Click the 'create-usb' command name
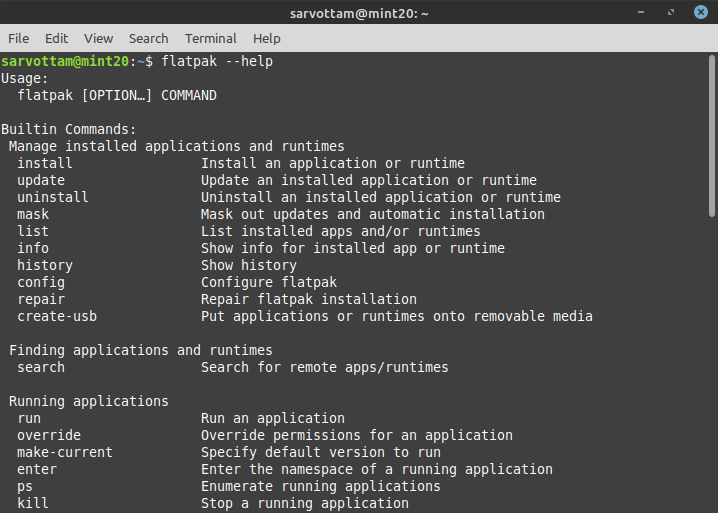718x513 pixels. click(x=57, y=316)
